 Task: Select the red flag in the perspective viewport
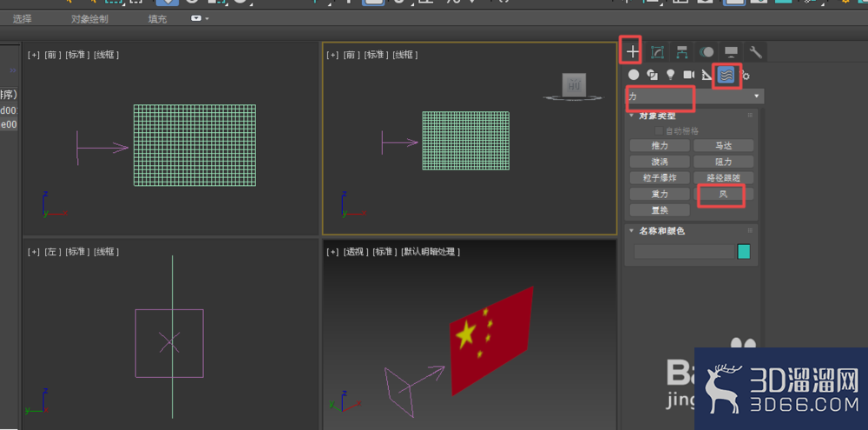pyautogui.click(x=491, y=341)
